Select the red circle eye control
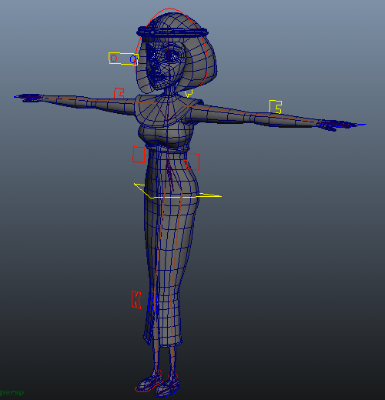Viewport: 385px width, 400px height. tap(114, 58)
